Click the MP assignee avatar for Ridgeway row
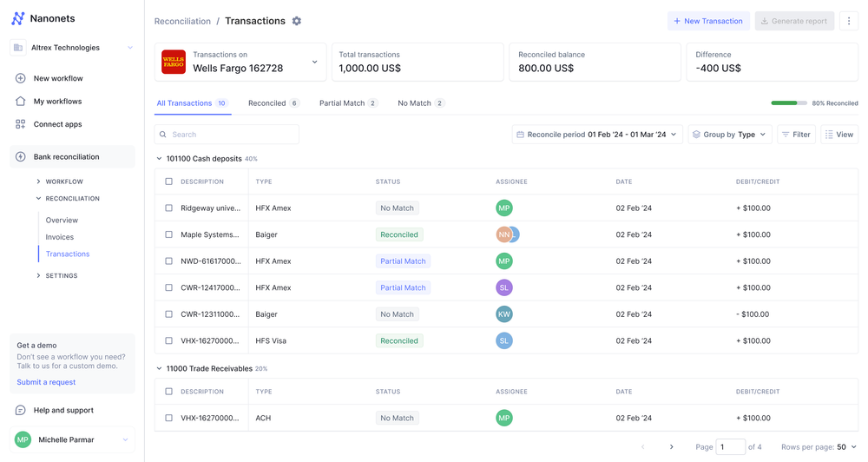The height and width of the screenshot is (462, 868). (x=503, y=208)
